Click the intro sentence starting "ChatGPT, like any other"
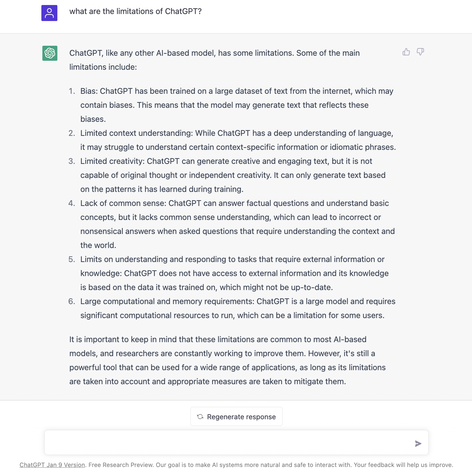Viewport: 472px width, 476px height. (x=214, y=60)
